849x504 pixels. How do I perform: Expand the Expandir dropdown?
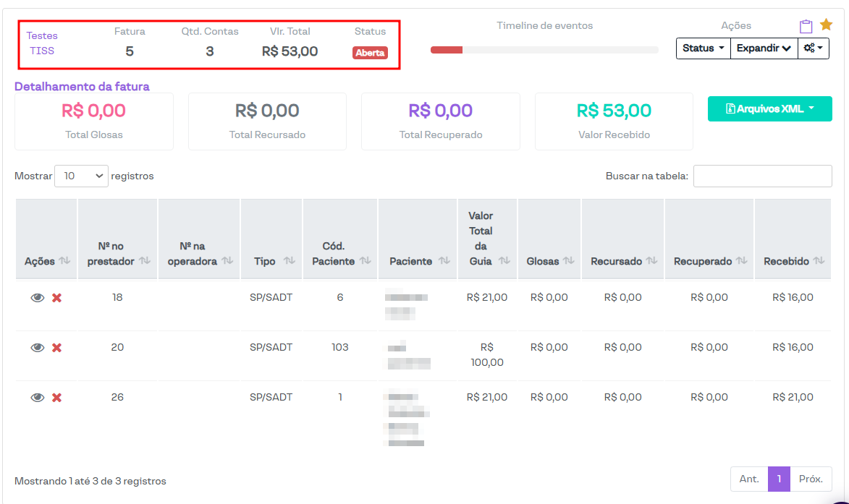point(764,48)
